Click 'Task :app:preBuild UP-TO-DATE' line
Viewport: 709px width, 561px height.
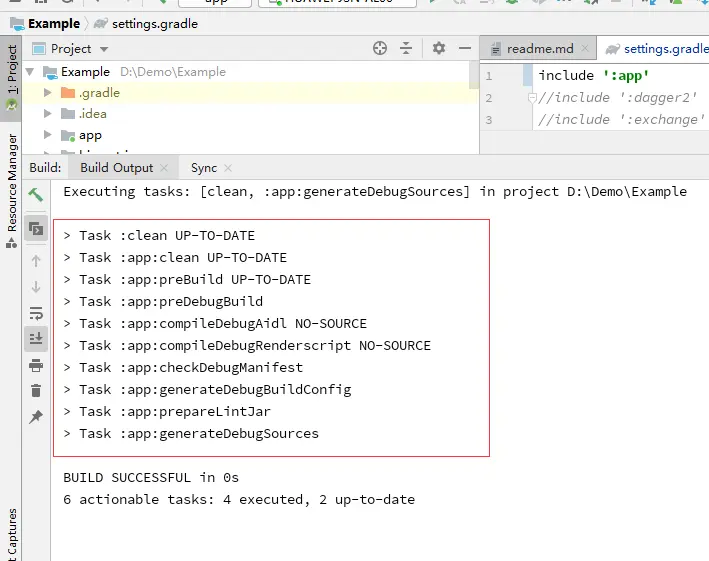point(187,279)
